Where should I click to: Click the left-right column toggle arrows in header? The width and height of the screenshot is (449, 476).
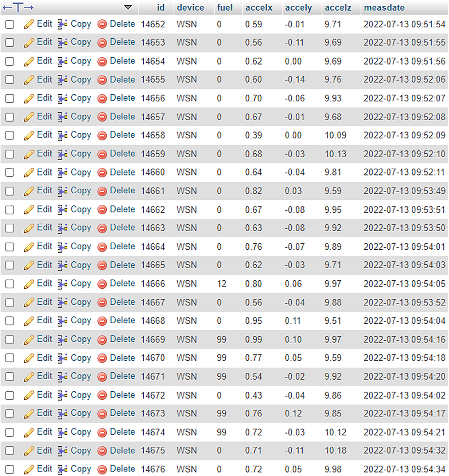pyautogui.click(x=18, y=8)
